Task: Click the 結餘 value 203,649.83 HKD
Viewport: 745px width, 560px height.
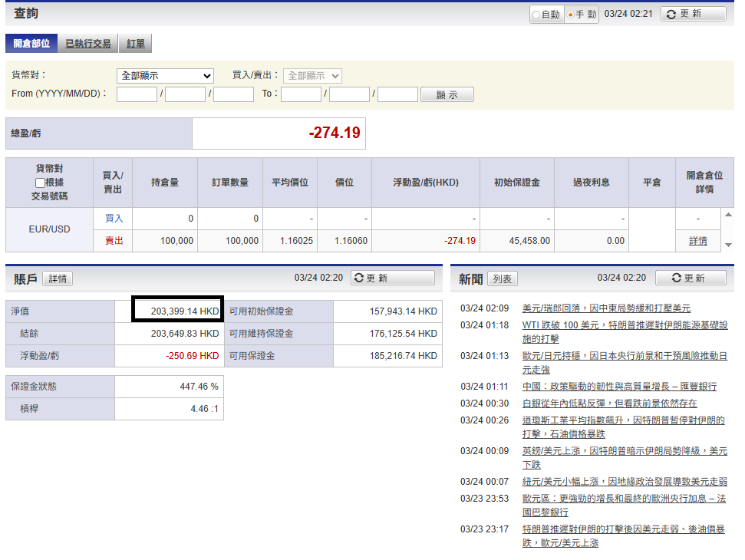Action: pyautogui.click(x=185, y=334)
